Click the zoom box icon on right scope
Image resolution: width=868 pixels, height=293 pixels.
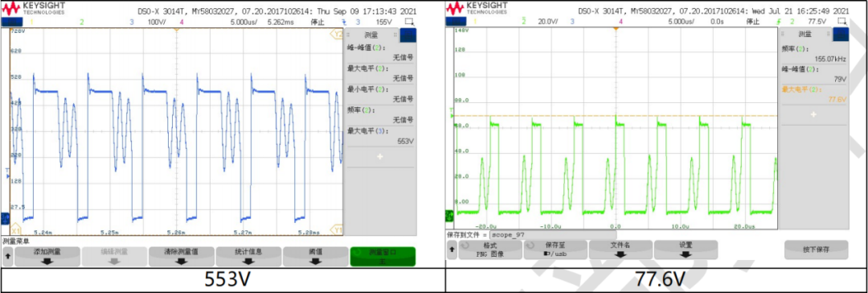point(841,22)
